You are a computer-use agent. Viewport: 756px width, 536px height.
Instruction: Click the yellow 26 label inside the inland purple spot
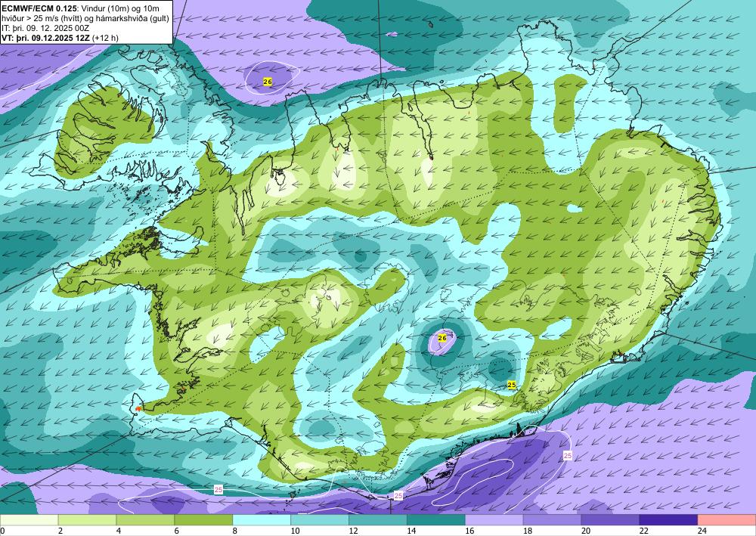click(442, 339)
